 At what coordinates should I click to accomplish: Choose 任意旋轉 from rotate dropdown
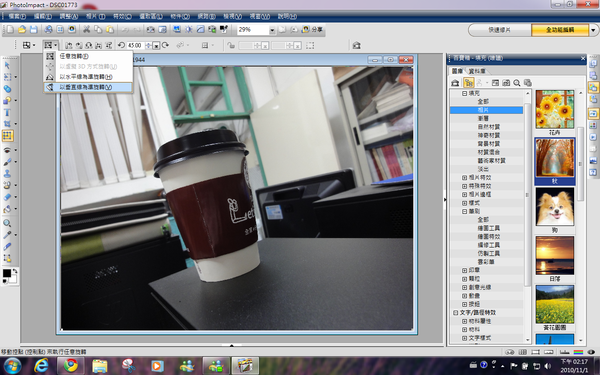[x=88, y=56]
